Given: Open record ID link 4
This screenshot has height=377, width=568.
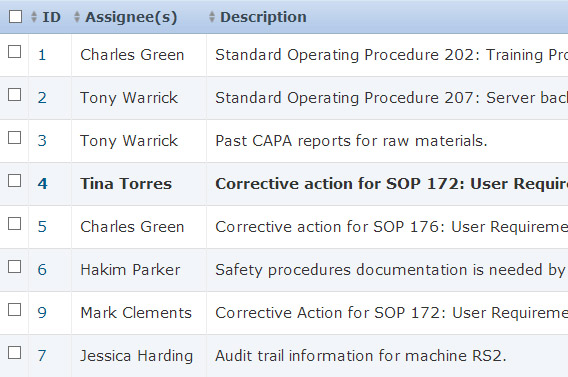Looking at the screenshot, I should click(42, 184).
